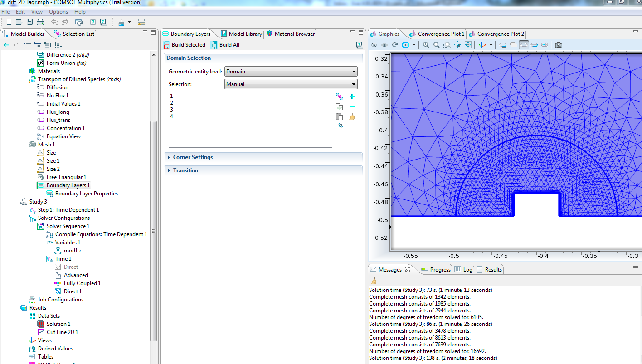Add to selection with the plus icon

pos(352,97)
